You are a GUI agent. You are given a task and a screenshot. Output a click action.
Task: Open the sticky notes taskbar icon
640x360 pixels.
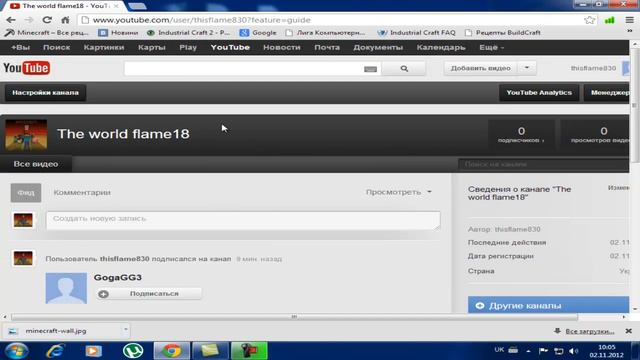click(210, 351)
